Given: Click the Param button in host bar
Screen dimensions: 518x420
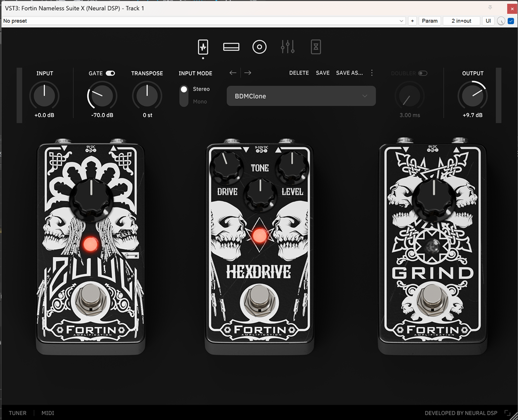Looking at the screenshot, I should coord(429,21).
